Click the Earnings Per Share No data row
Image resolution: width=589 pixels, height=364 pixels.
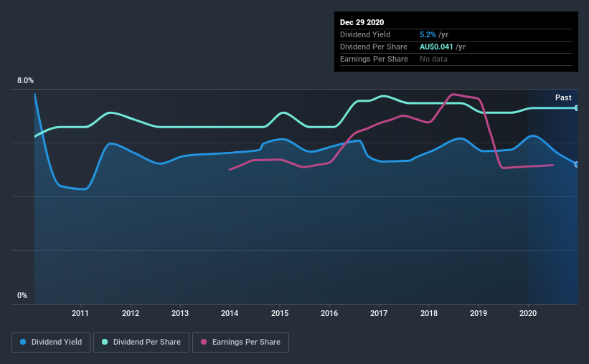pos(456,59)
